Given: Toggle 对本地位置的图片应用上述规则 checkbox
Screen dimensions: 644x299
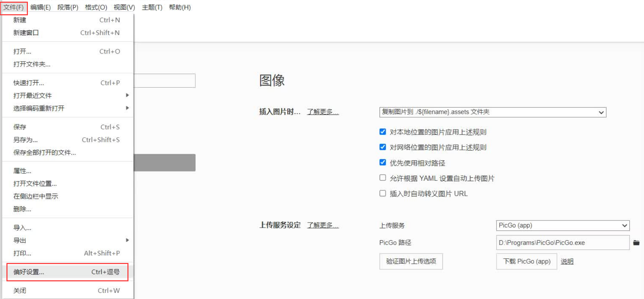Looking at the screenshot, I should (383, 132).
